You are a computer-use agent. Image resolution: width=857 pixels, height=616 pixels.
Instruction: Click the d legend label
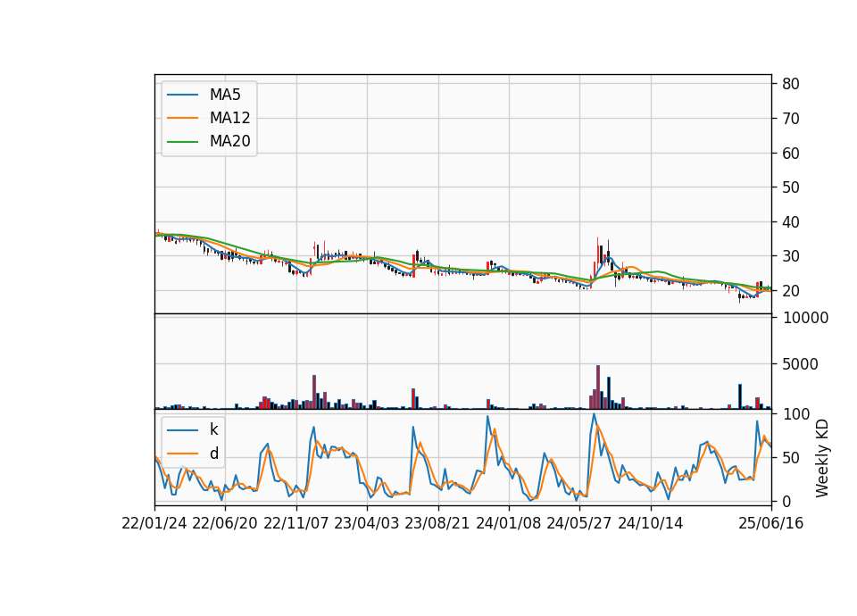213,454
